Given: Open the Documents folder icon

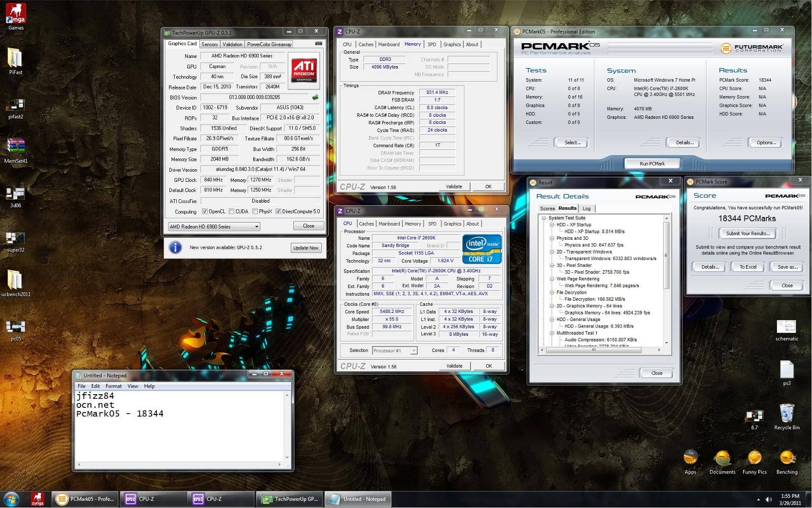Looking at the screenshot, I should tap(722, 461).
